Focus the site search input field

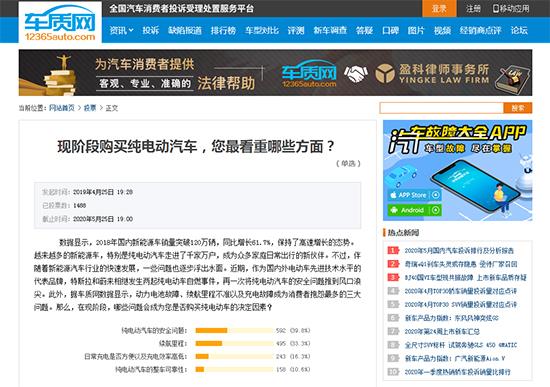[442, 108]
